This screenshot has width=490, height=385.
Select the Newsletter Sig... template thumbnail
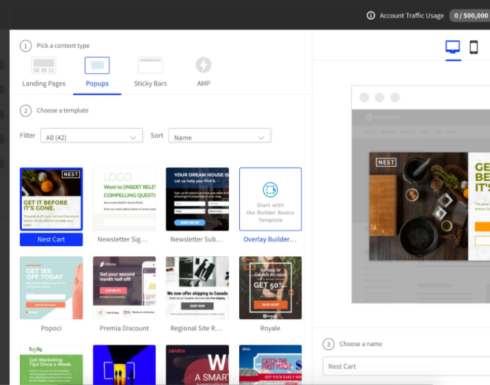click(124, 199)
